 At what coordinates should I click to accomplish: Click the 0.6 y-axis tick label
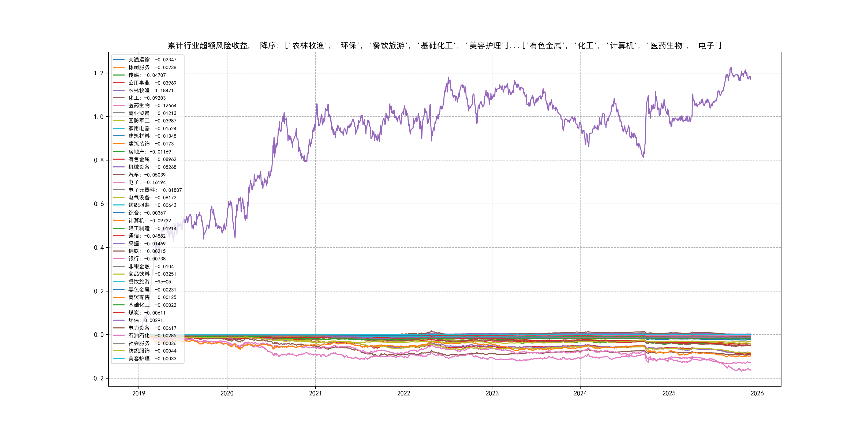[98, 204]
